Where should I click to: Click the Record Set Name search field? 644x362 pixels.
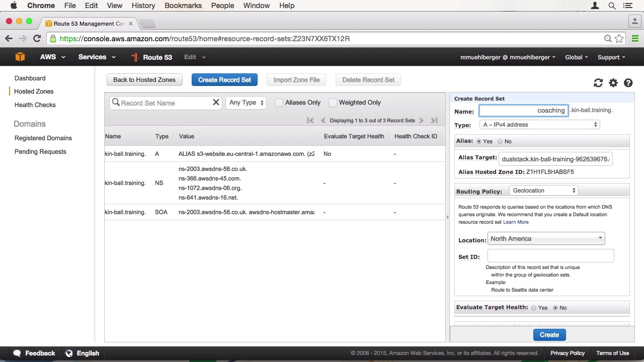tap(166, 103)
